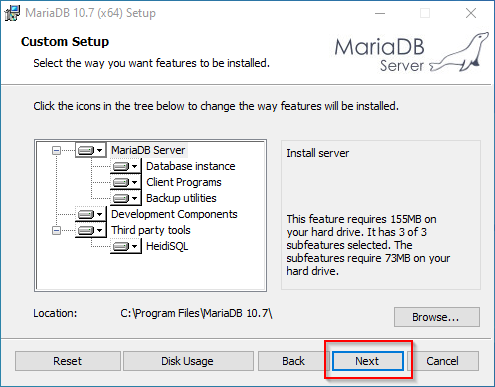Viewport: 495px width, 387px height.
Task: Select Backup utilities tree item
Action: tap(181, 198)
